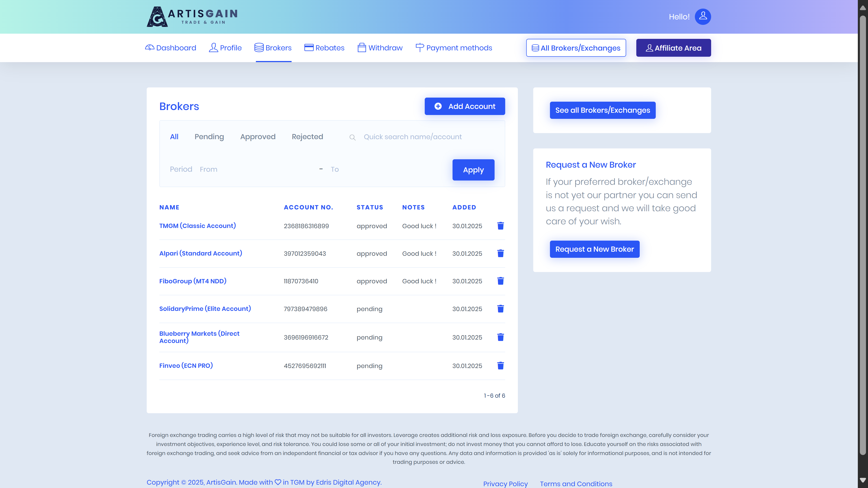Filter by Approved accounts
This screenshot has height=488, width=868.
click(258, 137)
